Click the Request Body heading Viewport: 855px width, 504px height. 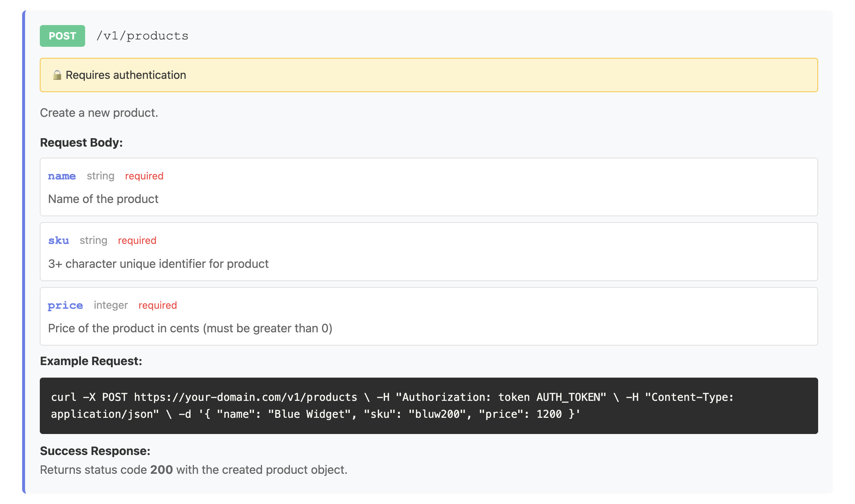81,143
